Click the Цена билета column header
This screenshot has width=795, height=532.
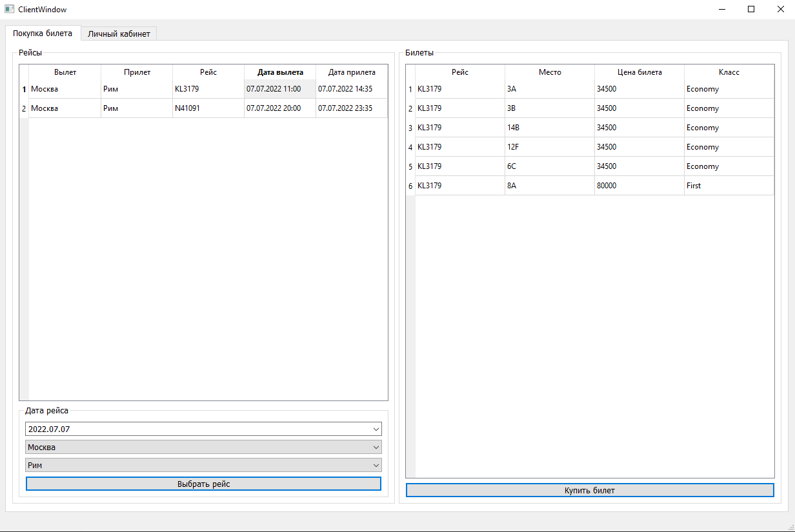click(x=638, y=72)
